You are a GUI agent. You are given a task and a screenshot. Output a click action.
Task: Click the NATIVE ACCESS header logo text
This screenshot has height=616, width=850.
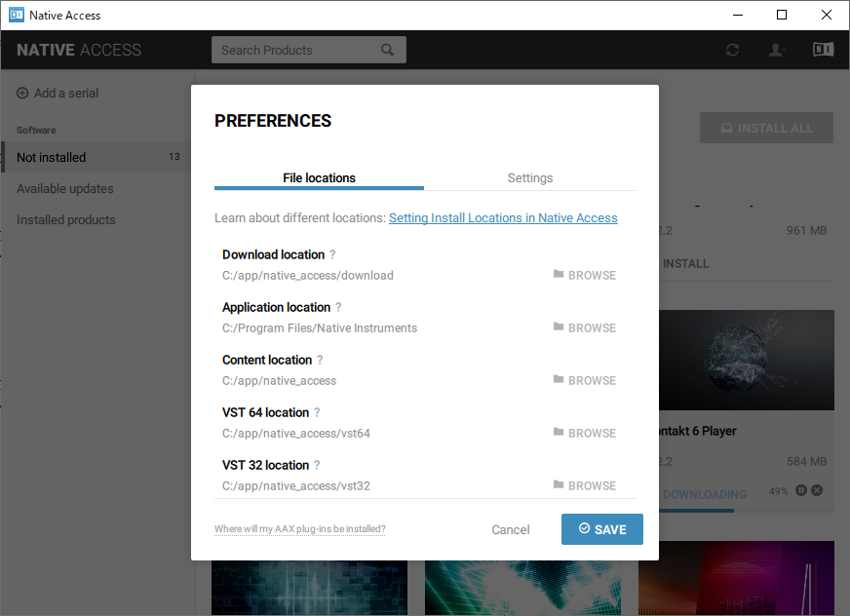(79, 50)
